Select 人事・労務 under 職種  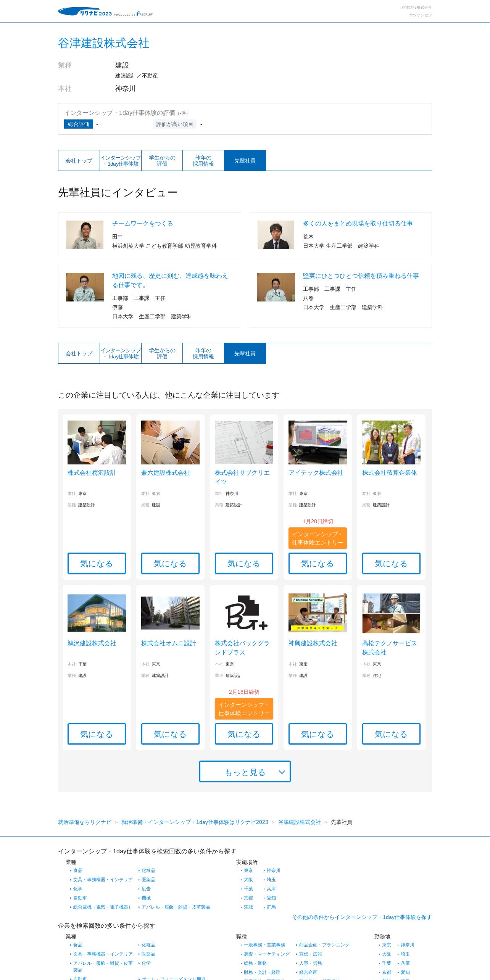click(x=311, y=963)
